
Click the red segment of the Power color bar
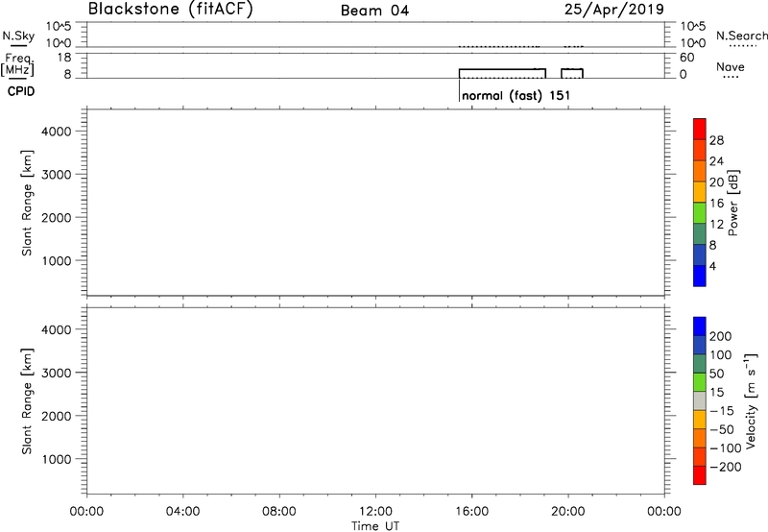[700, 129]
